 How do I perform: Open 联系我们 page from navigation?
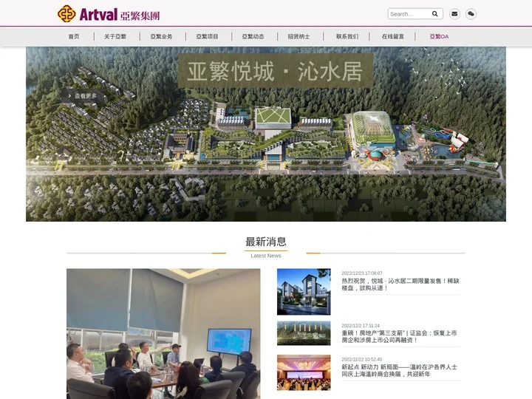[347, 36]
